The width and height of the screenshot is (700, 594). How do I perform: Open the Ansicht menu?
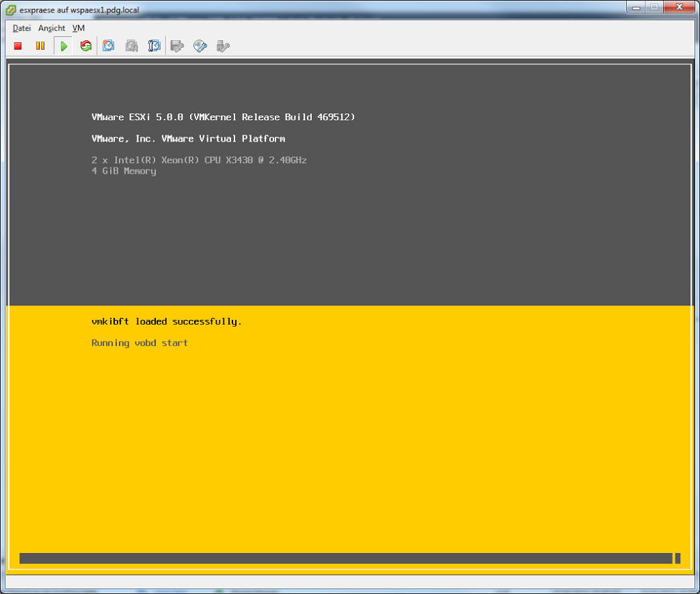click(x=51, y=28)
